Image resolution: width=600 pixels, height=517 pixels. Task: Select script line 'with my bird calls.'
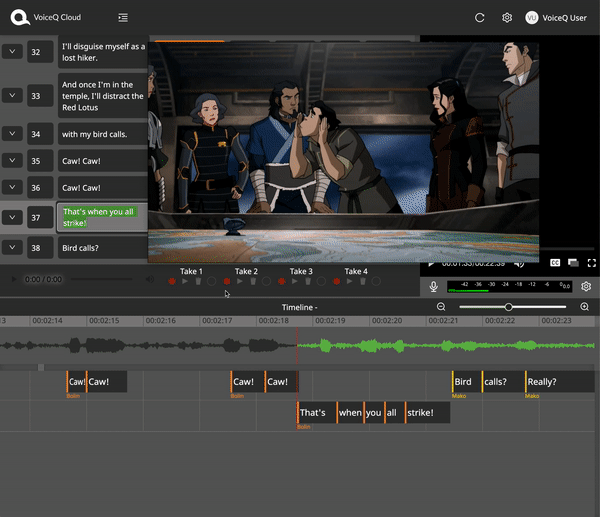coord(103,134)
